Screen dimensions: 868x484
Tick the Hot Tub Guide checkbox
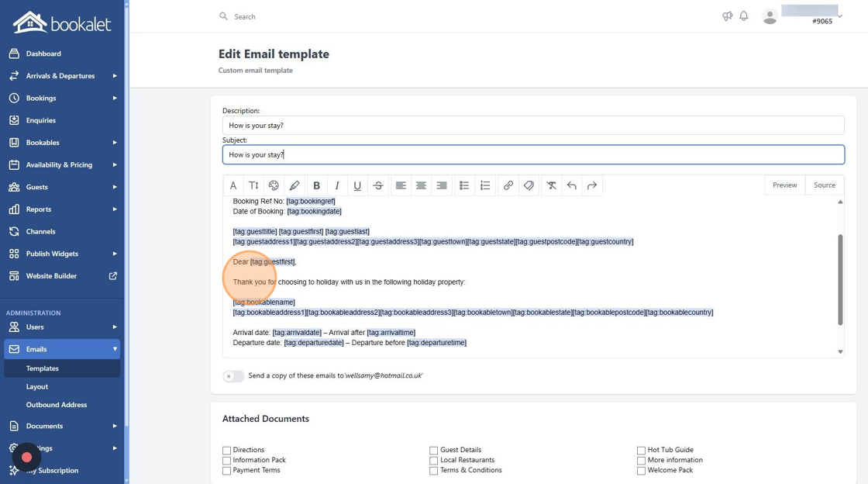(x=641, y=450)
